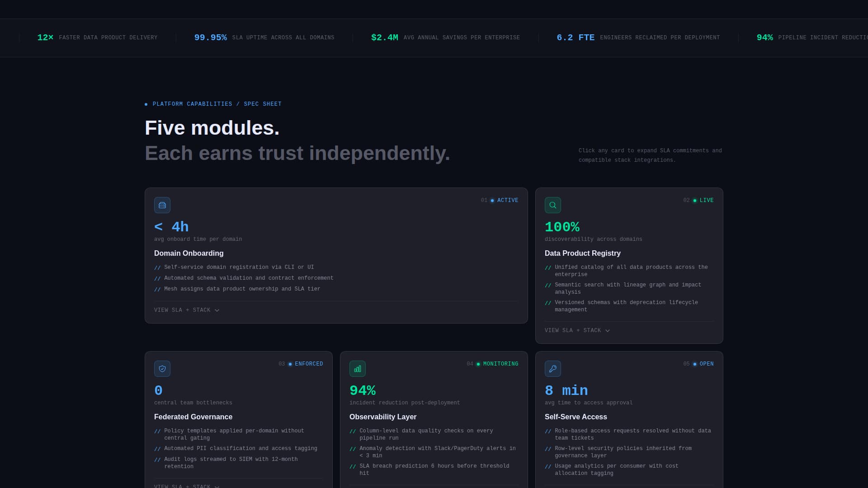Click the OPEN status badge on card 05
This screenshot has width=868, height=488.
[x=703, y=364]
